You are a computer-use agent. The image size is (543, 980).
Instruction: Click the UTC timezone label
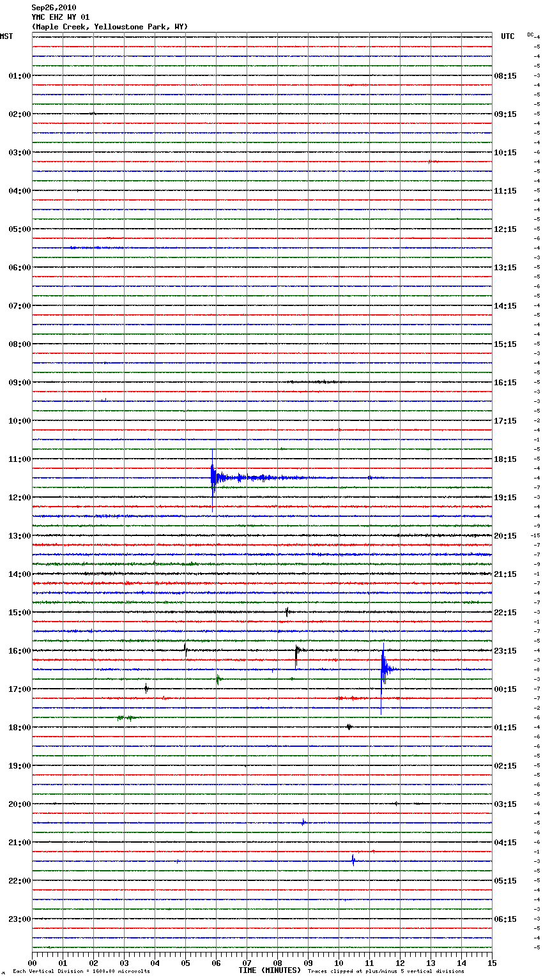508,36
